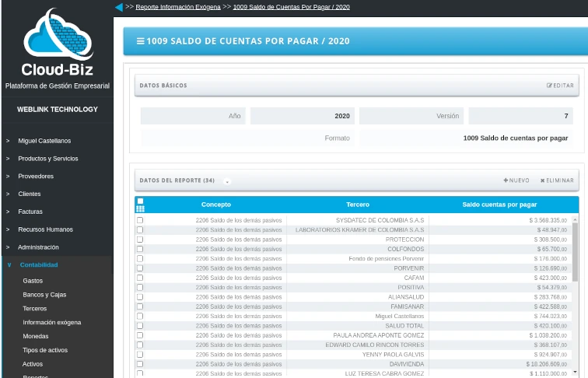Toggle the select-all checkbox in table header
The width and height of the screenshot is (588, 378).
click(x=140, y=201)
